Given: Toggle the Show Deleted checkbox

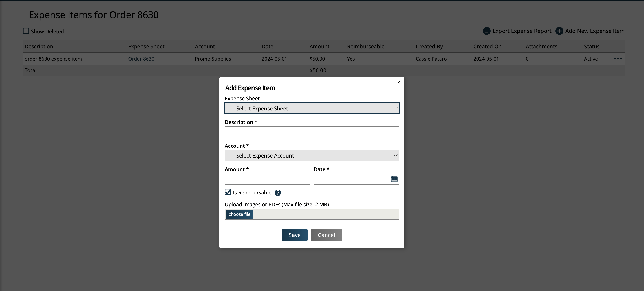Looking at the screenshot, I should coord(26,31).
